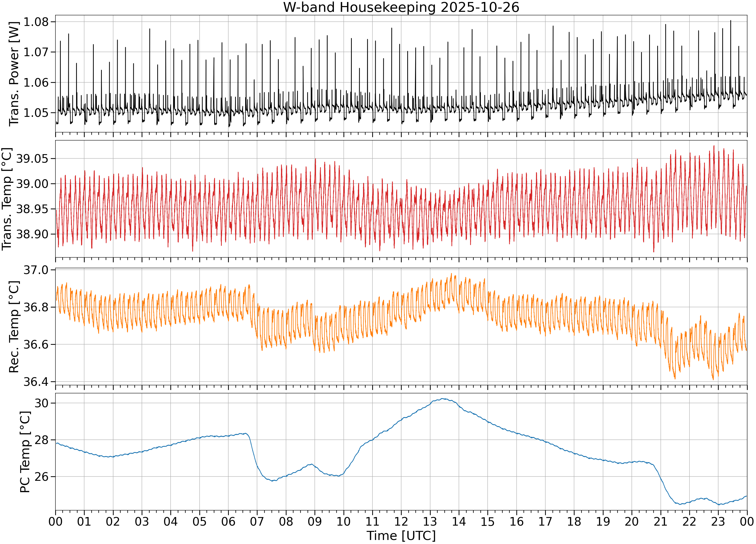Click the Time [UTC] x-axis label

click(x=401, y=536)
